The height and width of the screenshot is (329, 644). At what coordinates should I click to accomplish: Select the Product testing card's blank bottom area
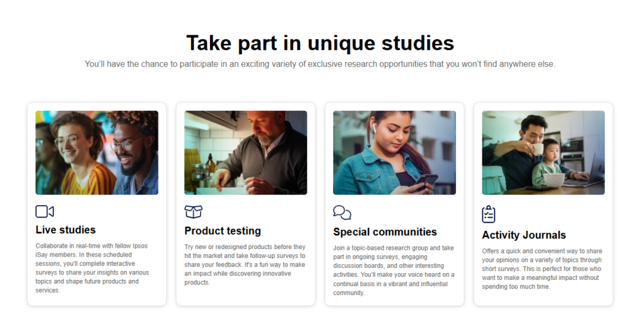(245, 297)
